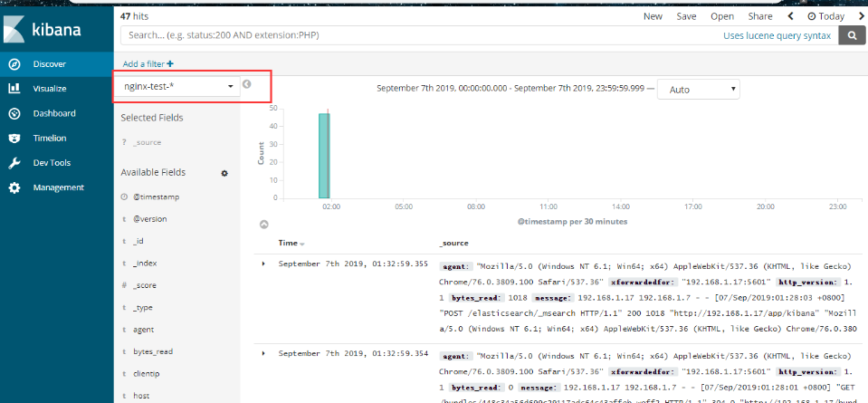
Task: Open Timelion mask icon in sidebar
Action: click(x=14, y=139)
